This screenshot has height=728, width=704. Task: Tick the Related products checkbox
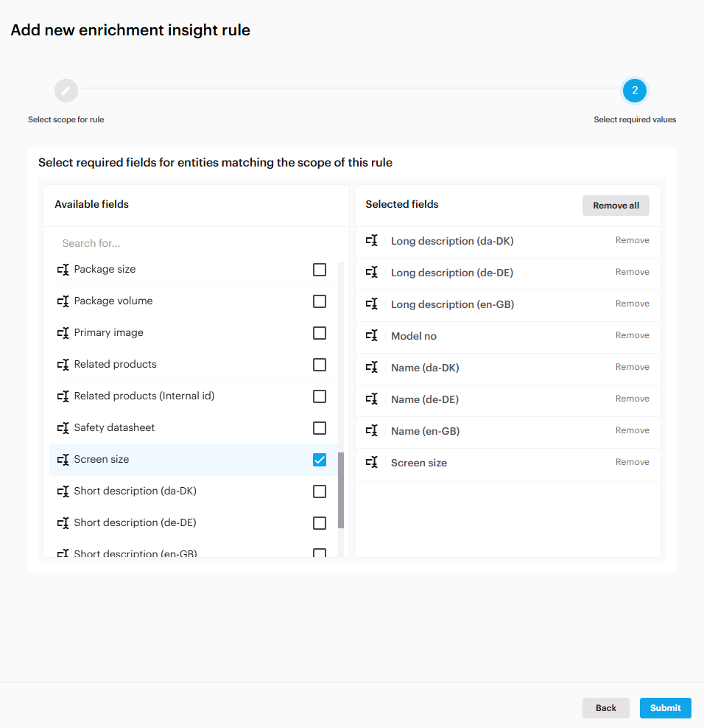(320, 365)
